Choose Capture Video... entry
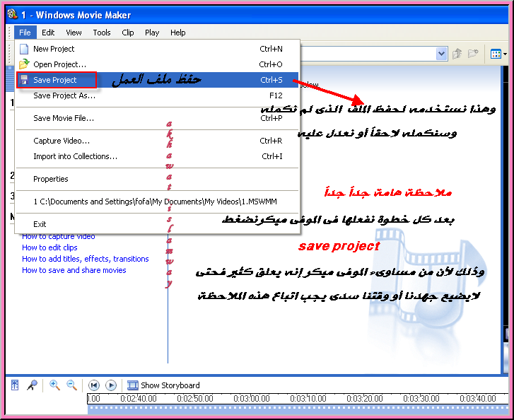 [x=158, y=141]
